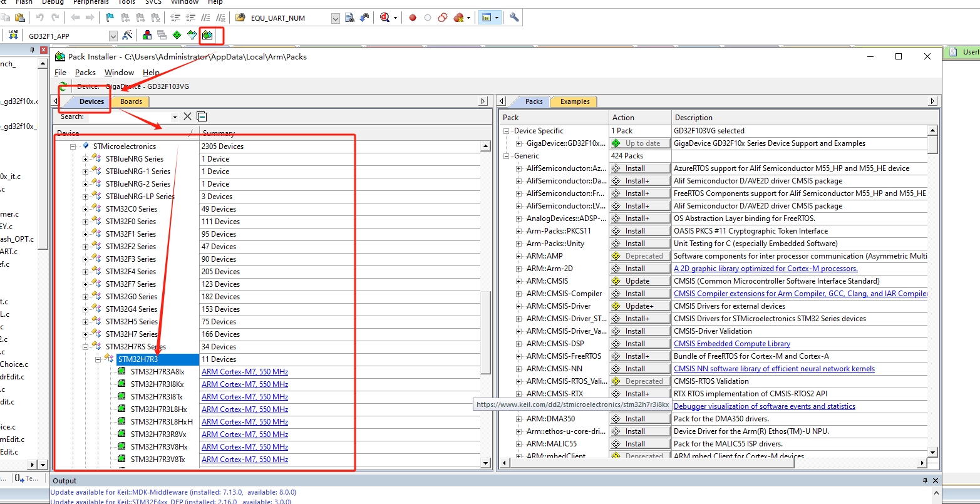Select STM32G0 Series tree row
This screenshot has height=504, width=980.
131,297
